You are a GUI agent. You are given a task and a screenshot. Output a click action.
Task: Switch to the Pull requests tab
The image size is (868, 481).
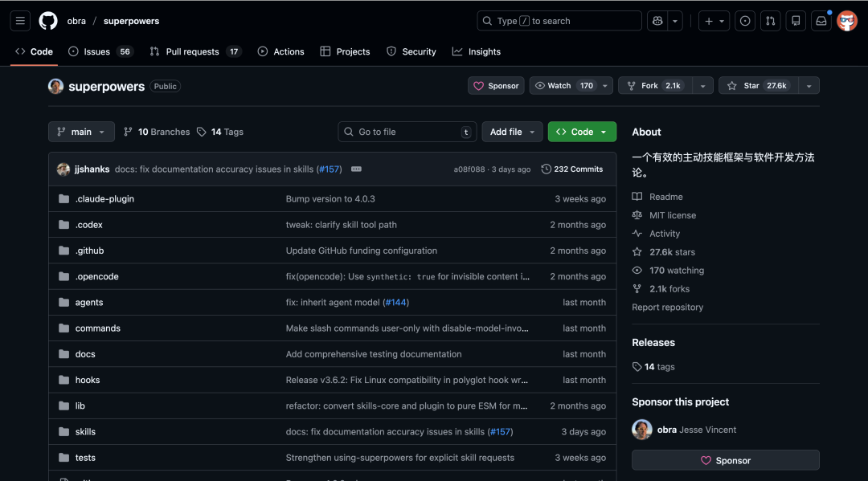(195, 51)
